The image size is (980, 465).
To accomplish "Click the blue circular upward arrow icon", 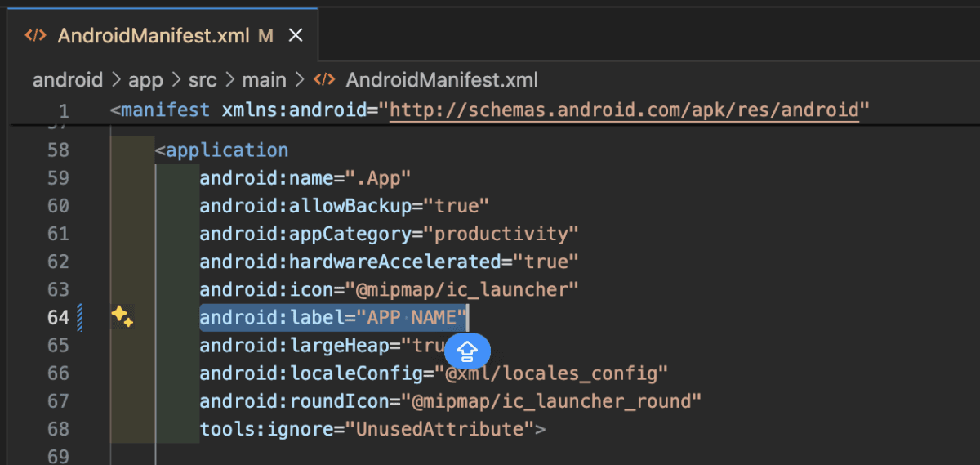I will tap(467, 351).
